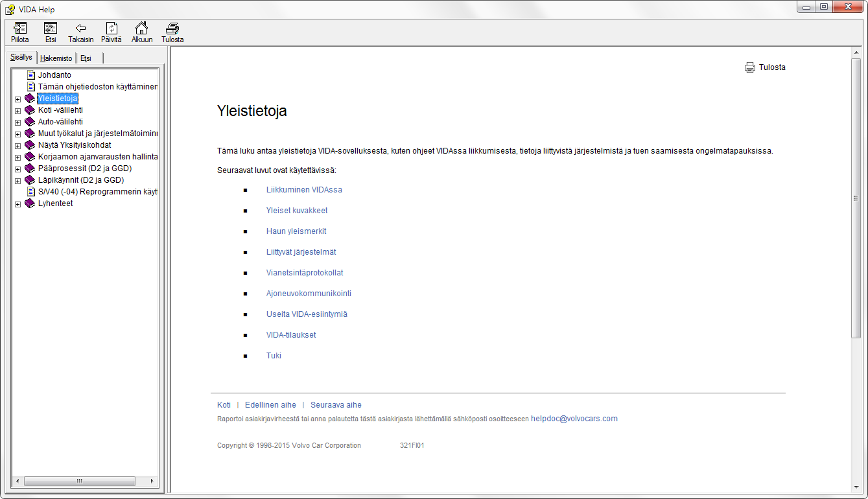Open the Ajoneuvokommunikointi link
Viewport: 868px width, 499px height.
309,294
